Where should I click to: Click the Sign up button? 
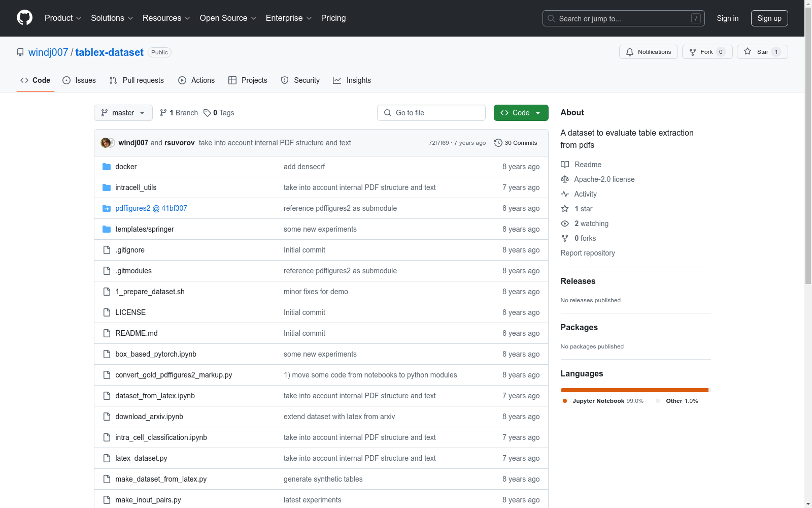(769, 18)
